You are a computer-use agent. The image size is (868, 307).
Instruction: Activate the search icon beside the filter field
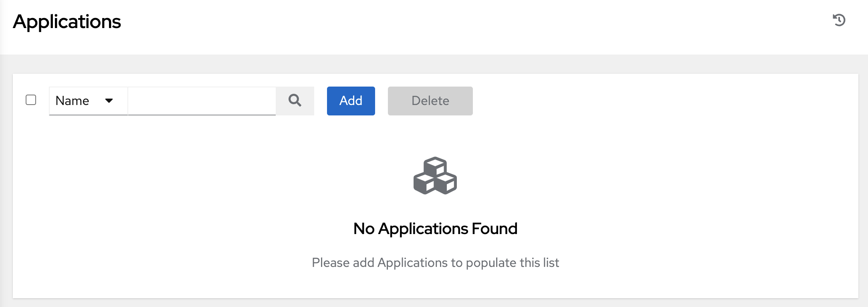(x=295, y=101)
